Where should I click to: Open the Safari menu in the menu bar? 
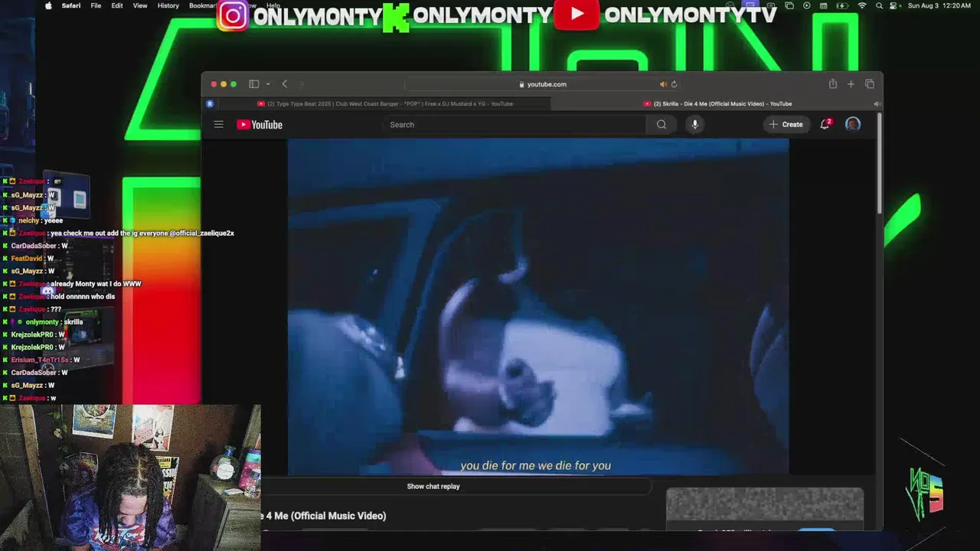(x=71, y=5)
